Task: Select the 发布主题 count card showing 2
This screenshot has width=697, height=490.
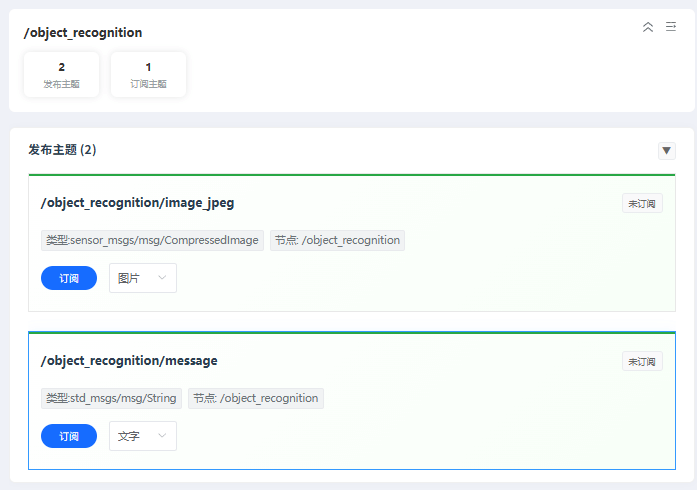Action: 61,75
